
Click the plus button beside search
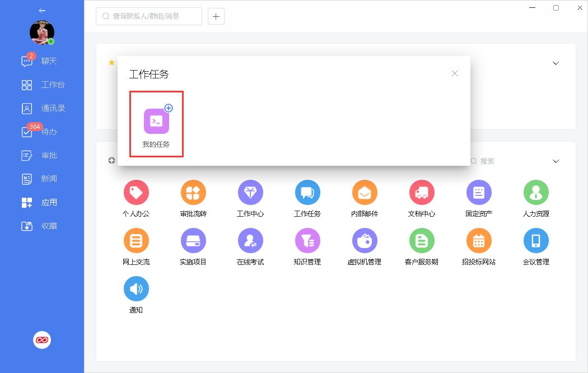(216, 16)
